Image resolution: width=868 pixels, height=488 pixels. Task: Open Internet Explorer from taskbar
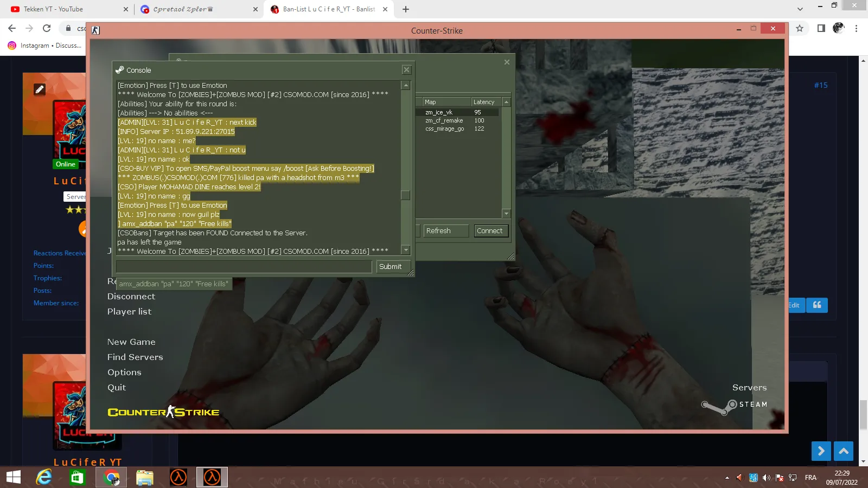coord(44,477)
